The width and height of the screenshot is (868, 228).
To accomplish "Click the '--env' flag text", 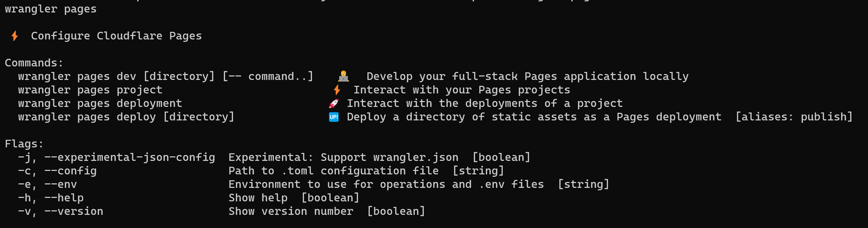I will [61, 184].
